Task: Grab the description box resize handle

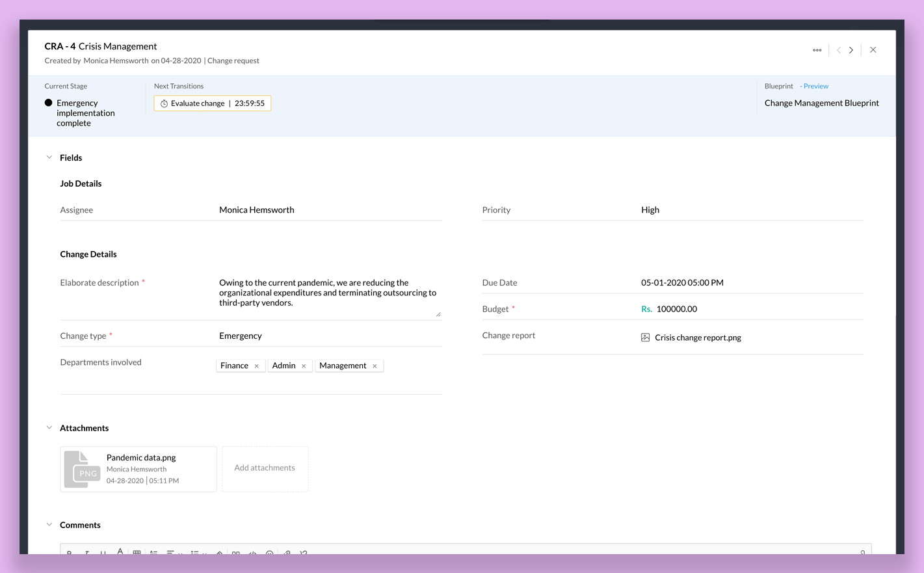Action: point(438,314)
